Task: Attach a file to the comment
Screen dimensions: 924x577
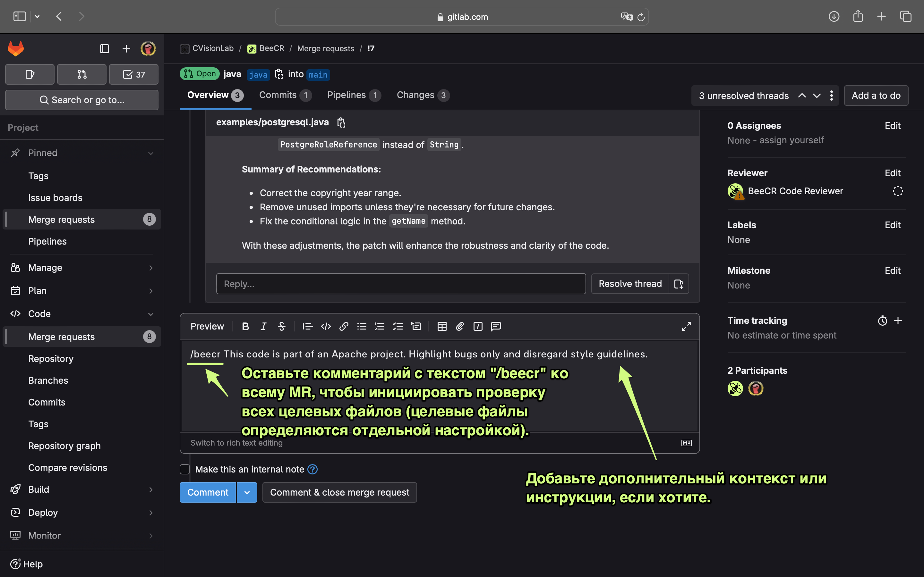Action: click(460, 326)
